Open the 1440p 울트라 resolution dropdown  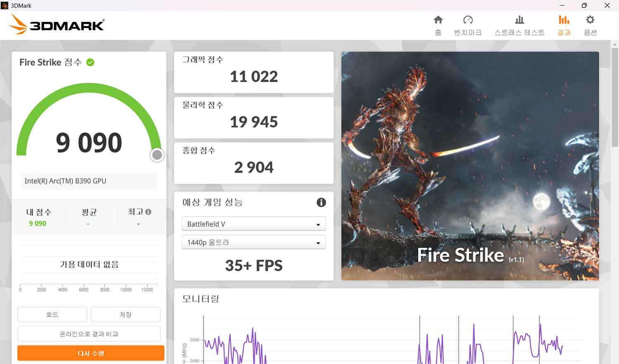tap(254, 242)
